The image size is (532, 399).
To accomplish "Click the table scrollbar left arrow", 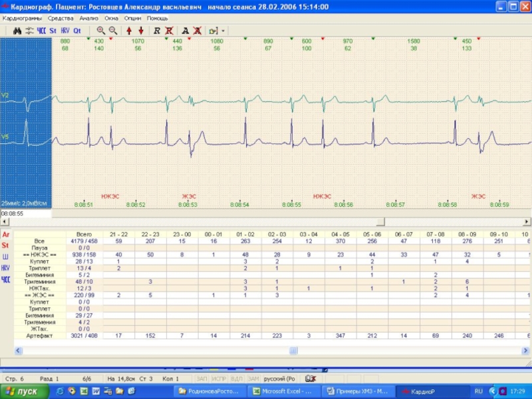I will [19, 350].
